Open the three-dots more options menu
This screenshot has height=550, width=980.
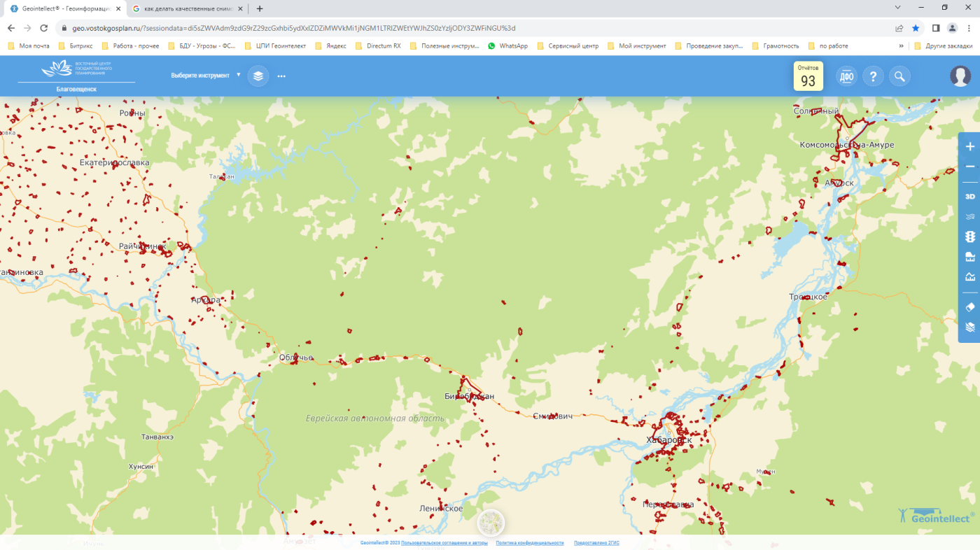tap(281, 76)
